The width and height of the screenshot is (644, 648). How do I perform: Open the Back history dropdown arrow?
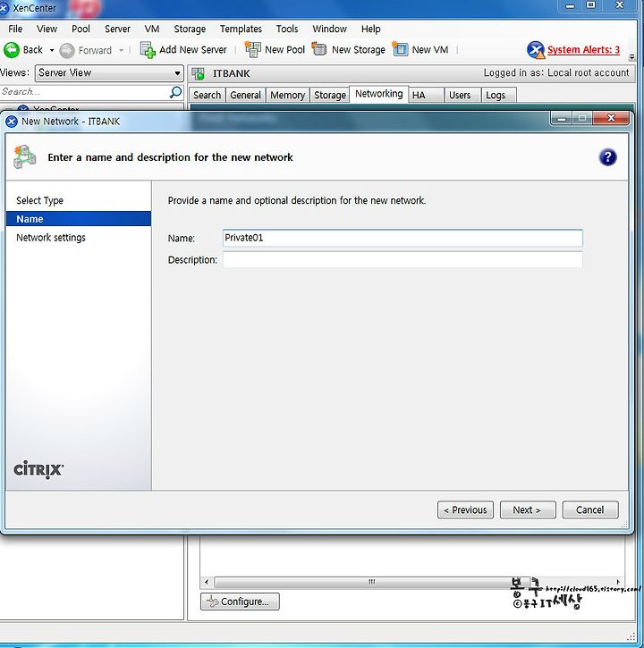click(x=52, y=50)
